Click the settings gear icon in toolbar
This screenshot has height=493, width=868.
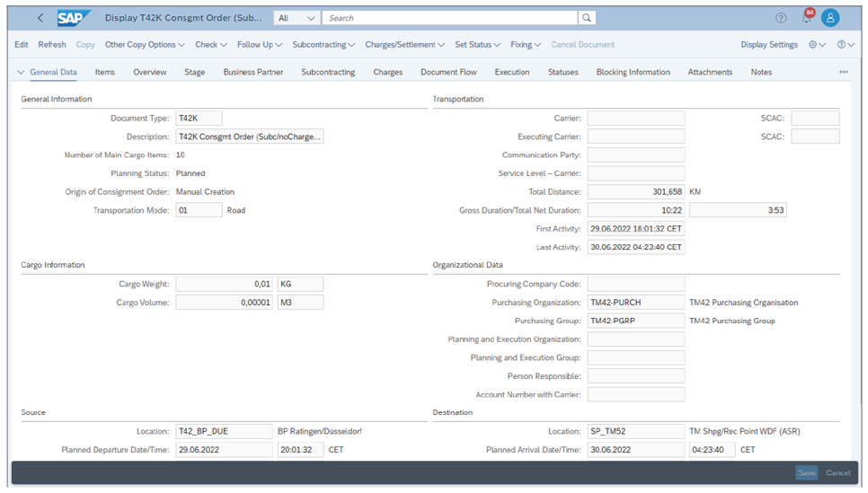[813, 45]
